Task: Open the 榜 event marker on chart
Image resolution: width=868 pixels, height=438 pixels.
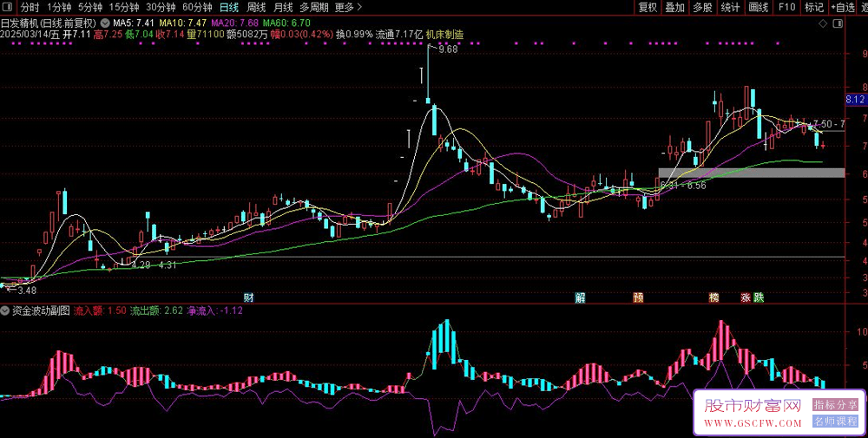Action: pos(713,297)
